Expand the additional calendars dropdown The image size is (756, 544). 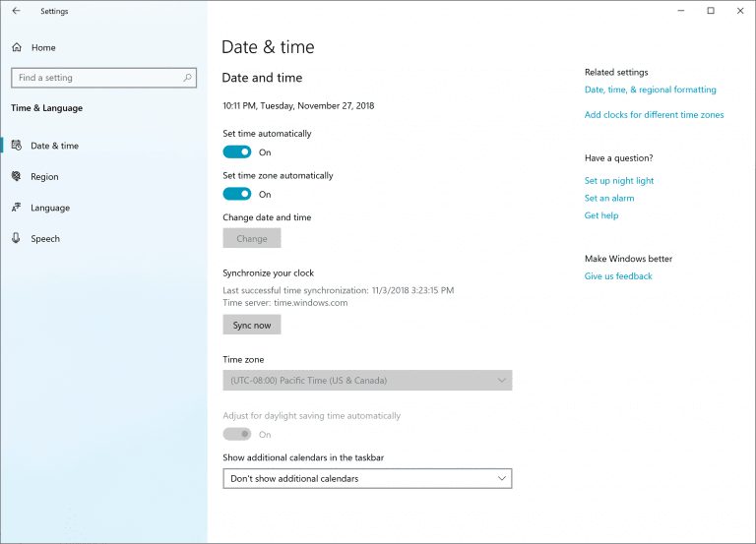coord(367,479)
